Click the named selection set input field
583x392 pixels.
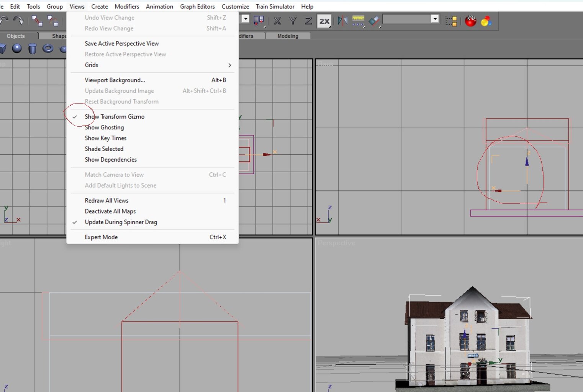tap(407, 19)
